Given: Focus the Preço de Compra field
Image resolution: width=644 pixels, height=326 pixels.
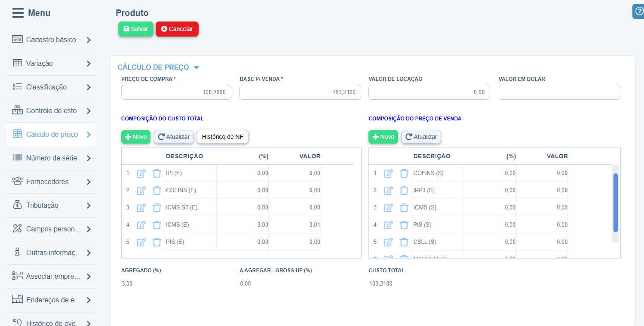Looking at the screenshot, I should pos(176,92).
